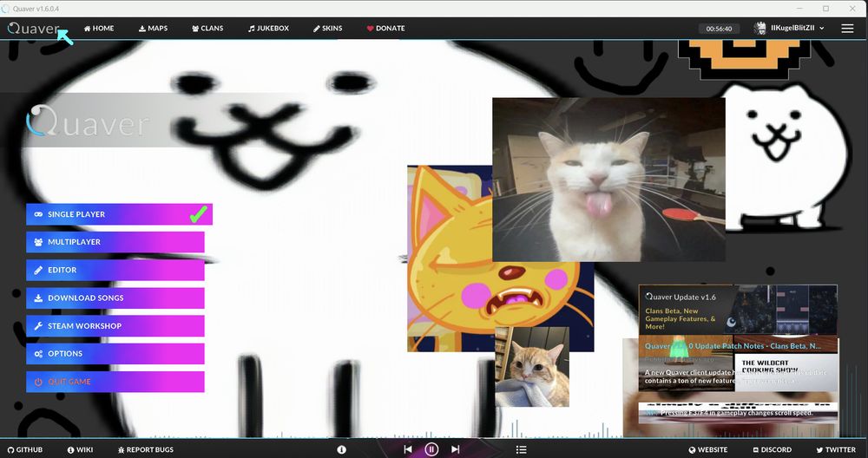The image size is (868, 458).
Task: Open the Jukebox
Action: 268,29
